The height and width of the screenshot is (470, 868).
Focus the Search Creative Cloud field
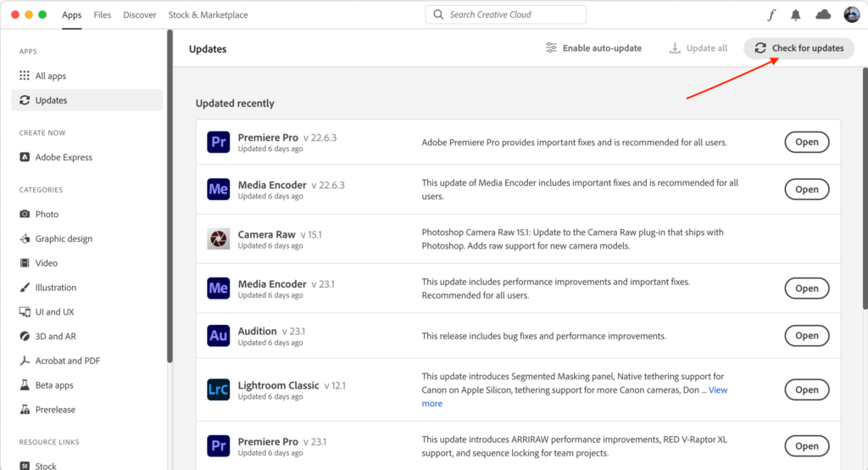(505, 14)
